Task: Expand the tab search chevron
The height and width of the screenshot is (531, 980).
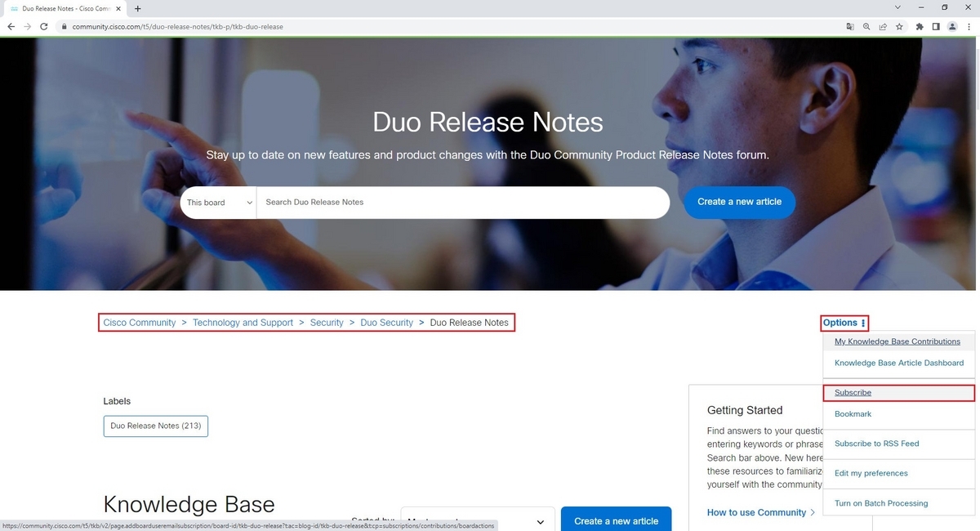Action: 898,7
